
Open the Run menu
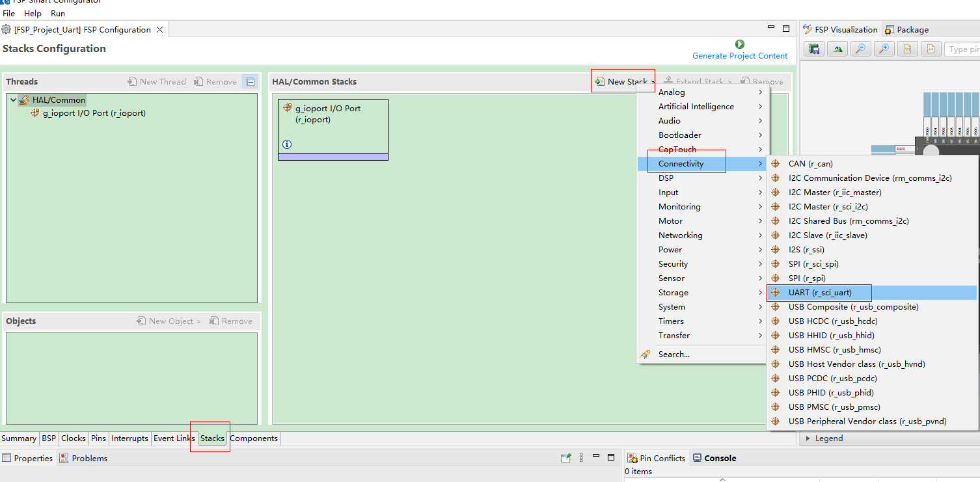click(58, 13)
